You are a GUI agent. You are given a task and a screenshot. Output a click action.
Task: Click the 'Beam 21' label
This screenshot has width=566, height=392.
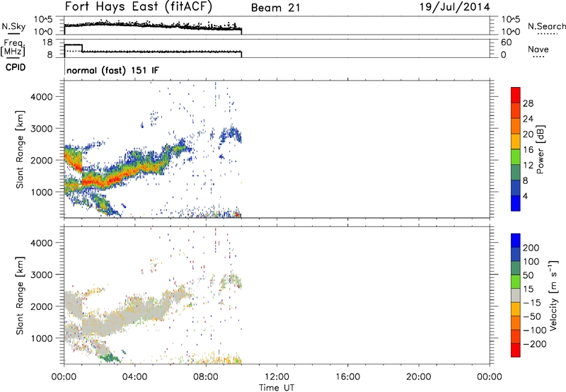click(275, 8)
